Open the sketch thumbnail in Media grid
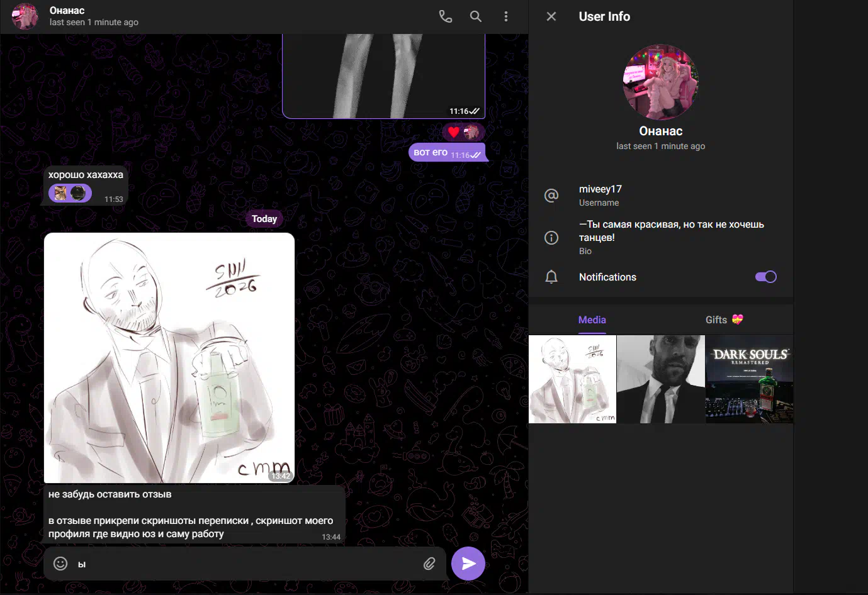Screen dimensions: 868x595 [x=572, y=379]
